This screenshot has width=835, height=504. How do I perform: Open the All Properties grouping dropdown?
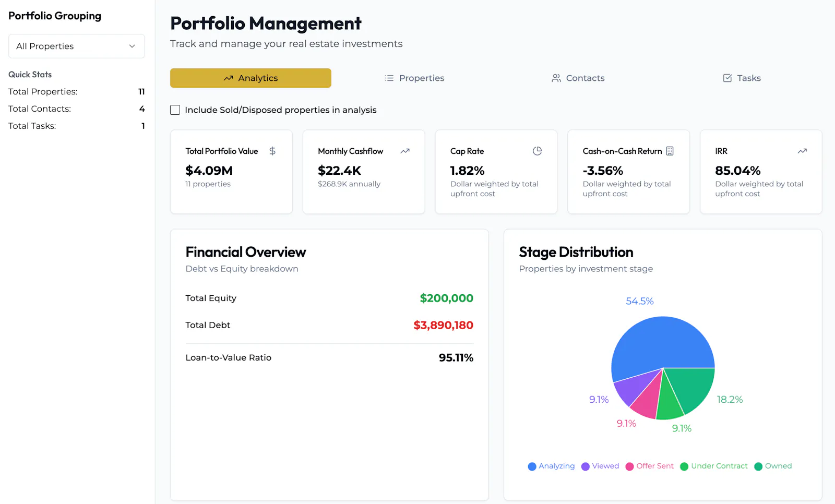point(76,46)
